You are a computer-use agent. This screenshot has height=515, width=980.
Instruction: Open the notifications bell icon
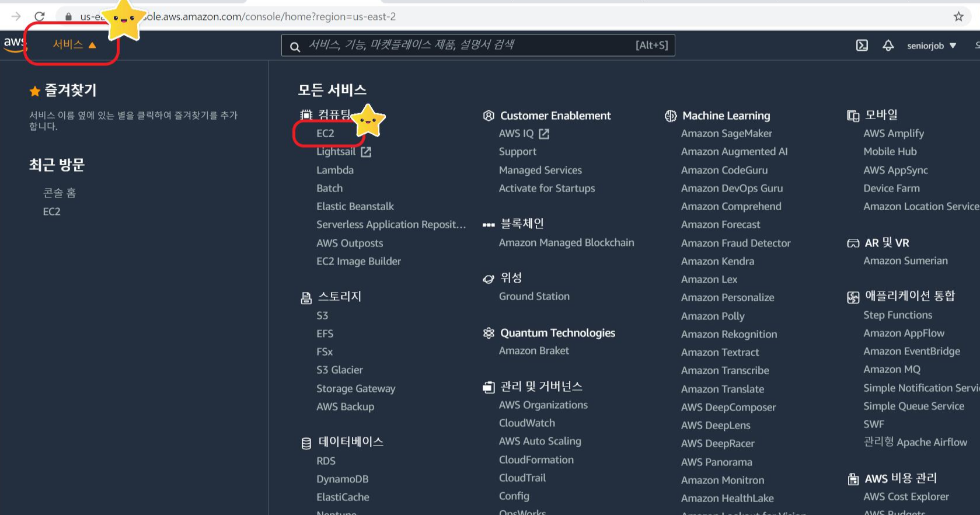[888, 46]
